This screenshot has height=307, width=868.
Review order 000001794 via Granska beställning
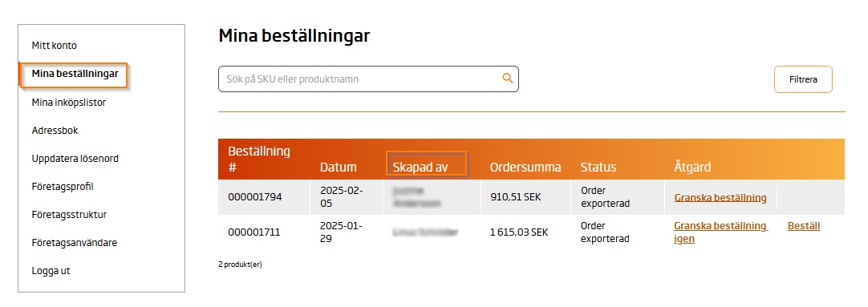(720, 197)
